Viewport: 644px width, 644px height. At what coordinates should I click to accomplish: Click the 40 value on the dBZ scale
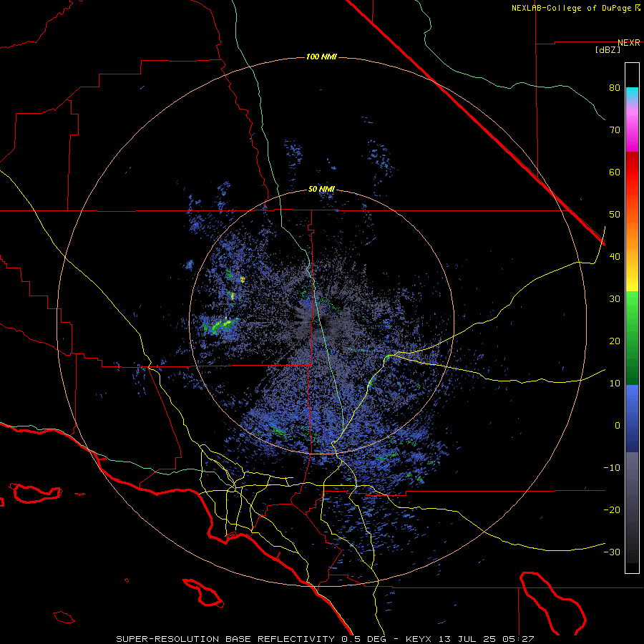coord(615,257)
